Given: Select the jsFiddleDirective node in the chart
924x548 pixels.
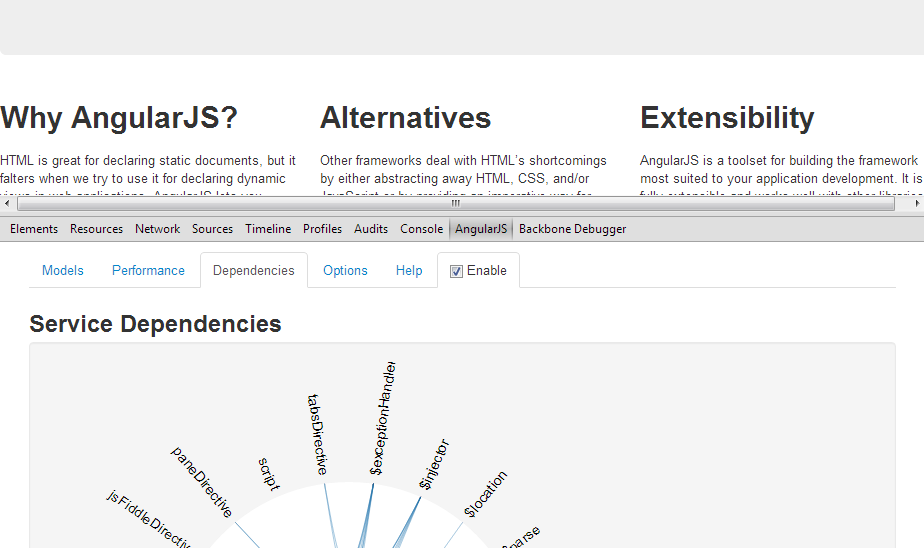Looking at the screenshot, I should pyautogui.click(x=148, y=519).
